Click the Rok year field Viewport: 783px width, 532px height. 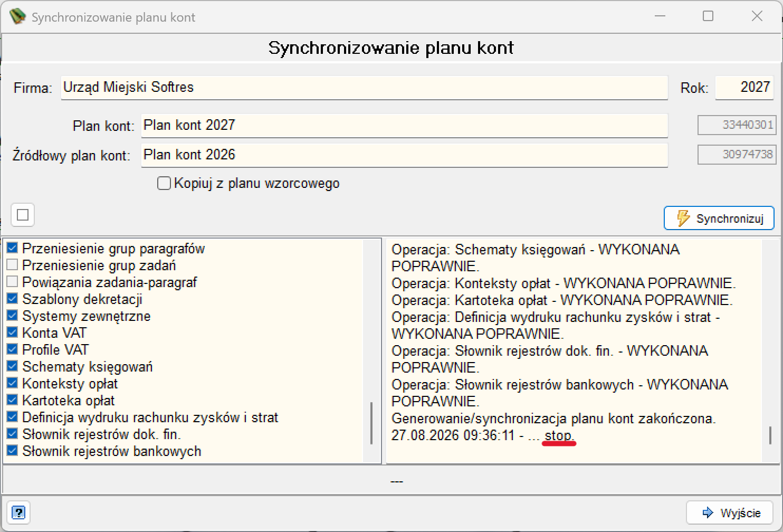point(744,87)
